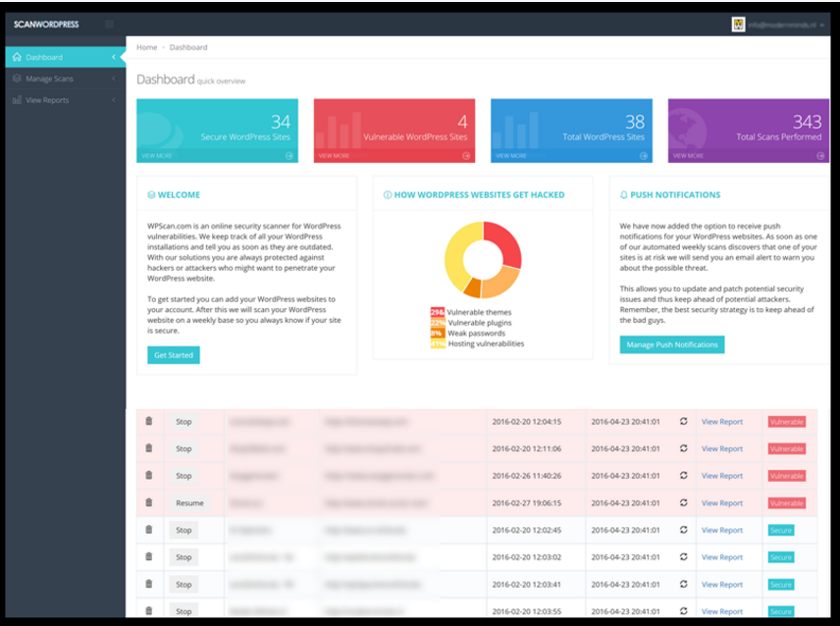
Task: Click the bell icon beside Push Notifications
Action: click(623, 195)
